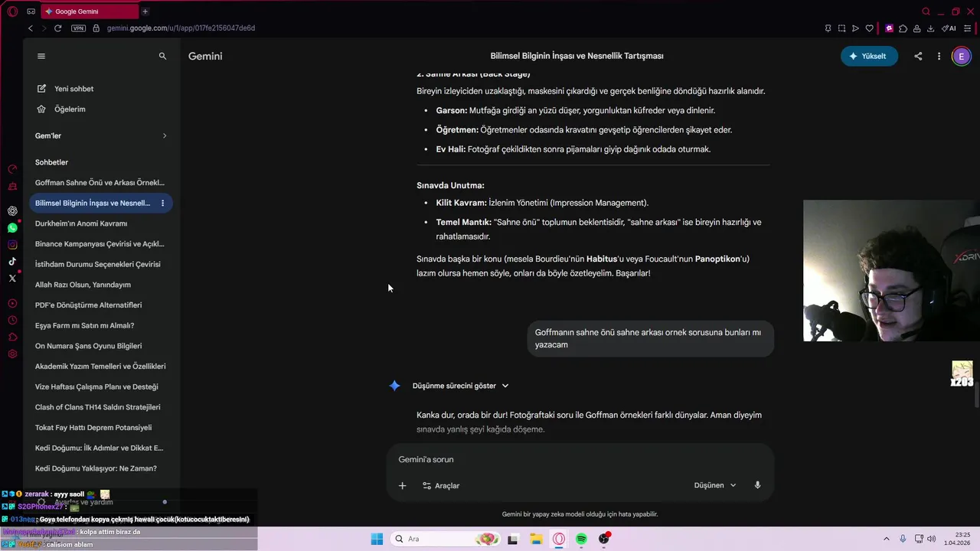Viewport: 980px width, 551px height.
Task: Open the Windows Start menu
Action: click(377, 539)
